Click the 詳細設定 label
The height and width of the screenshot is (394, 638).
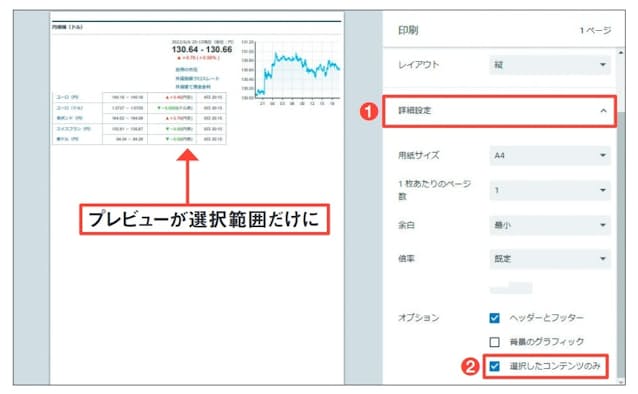pos(415,110)
